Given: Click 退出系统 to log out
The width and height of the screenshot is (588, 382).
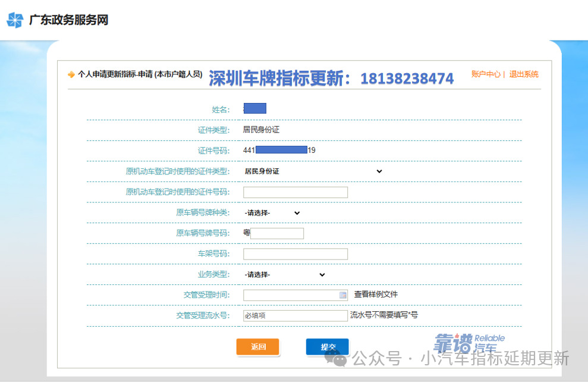Looking at the screenshot, I should pos(524,74).
